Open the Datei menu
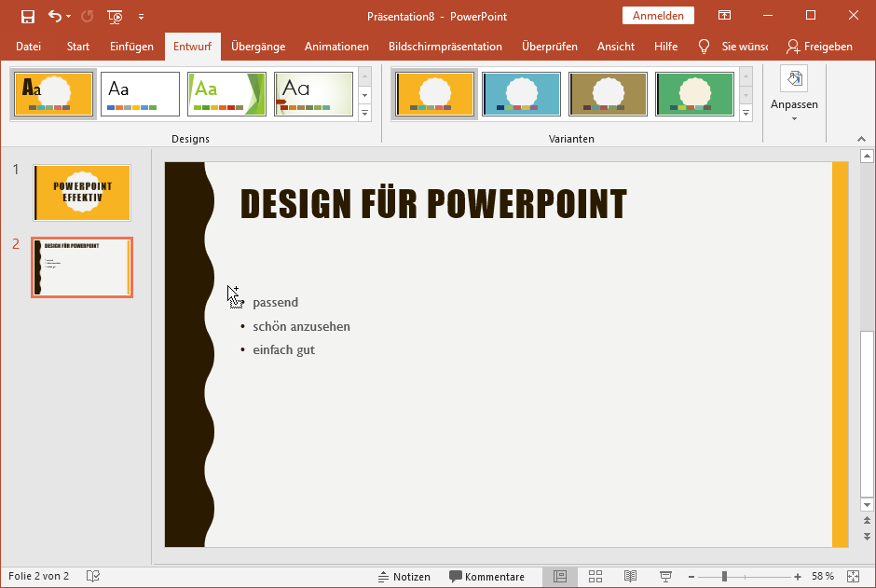This screenshot has height=588, width=876. point(28,47)
